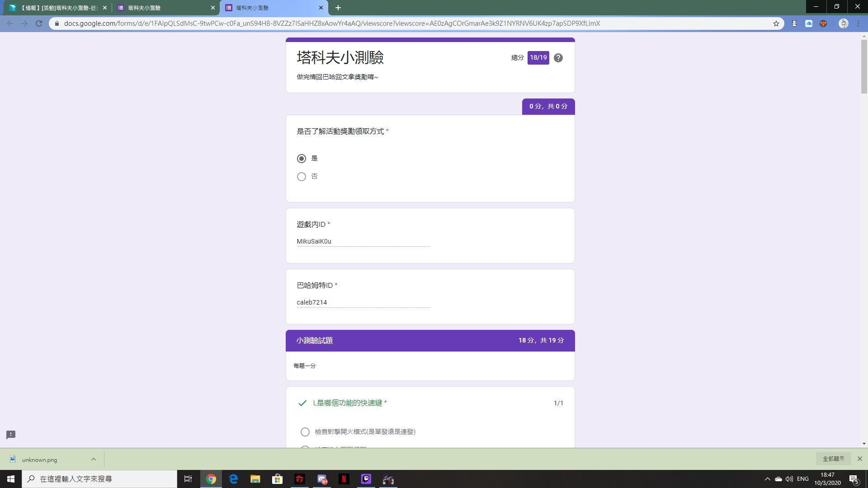Open a new browser tab with plus
This screenshot has width=868, height=488.
click(338, 8)
